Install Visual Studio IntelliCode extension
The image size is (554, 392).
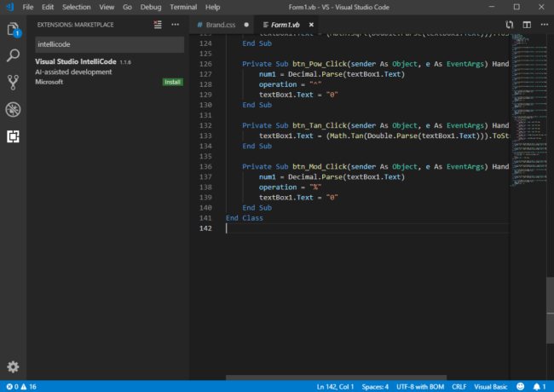[x=172, y=82]
